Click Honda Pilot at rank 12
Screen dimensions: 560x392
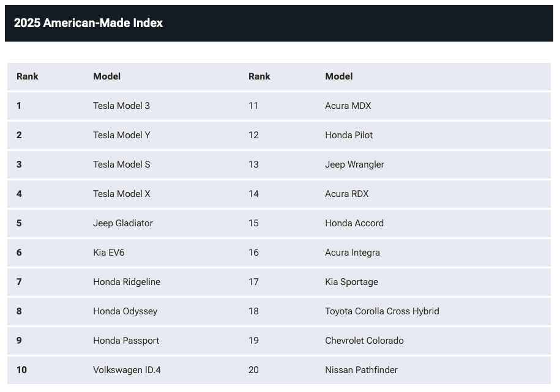pos(349,135)
